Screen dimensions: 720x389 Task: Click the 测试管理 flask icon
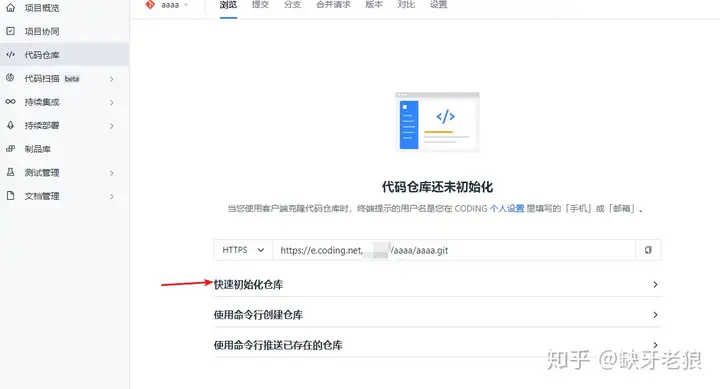11,172
